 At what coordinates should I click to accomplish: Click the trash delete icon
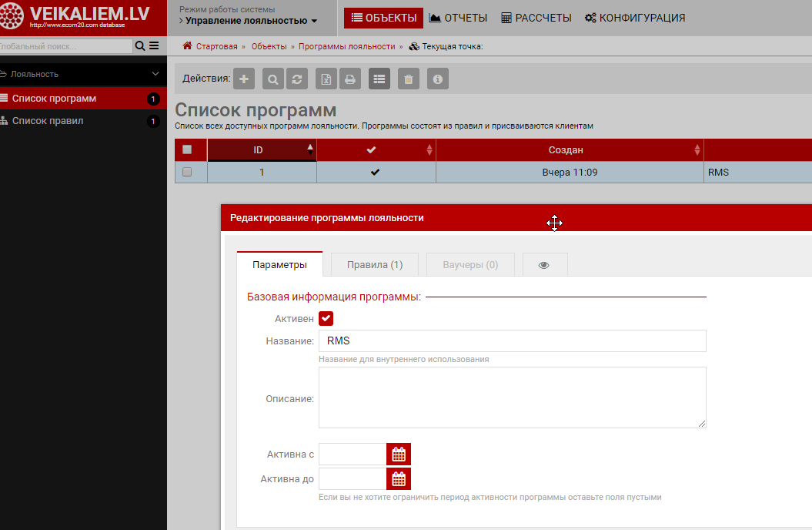[409, 79]
